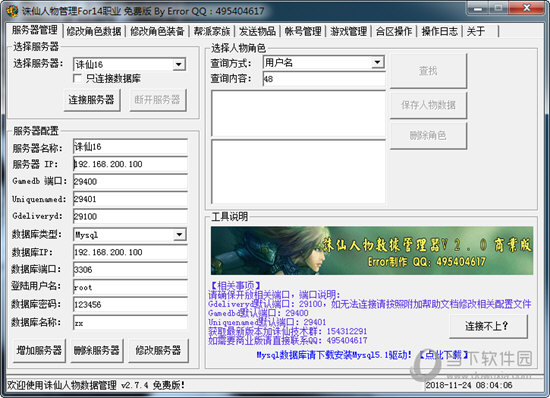Open the 查询方式 用户名 dropdown
Image resolution: width=550 pixels, height=398 pixels.
pos(377,62)
